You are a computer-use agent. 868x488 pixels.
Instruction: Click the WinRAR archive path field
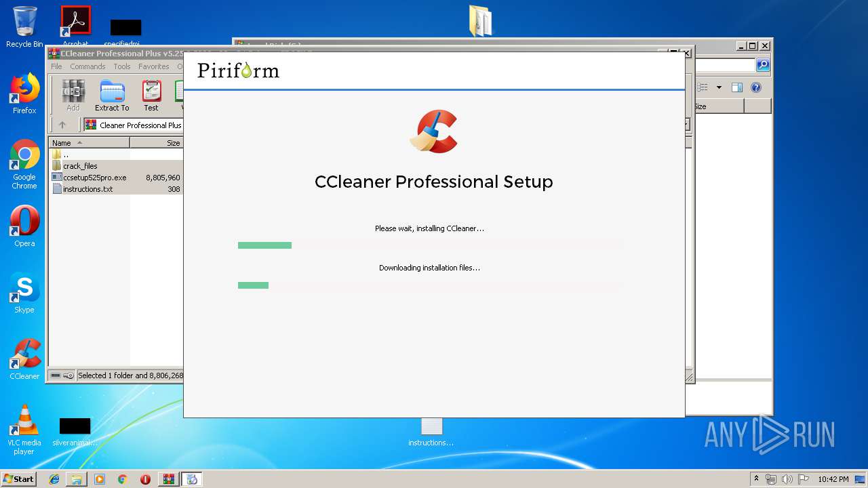134,125
